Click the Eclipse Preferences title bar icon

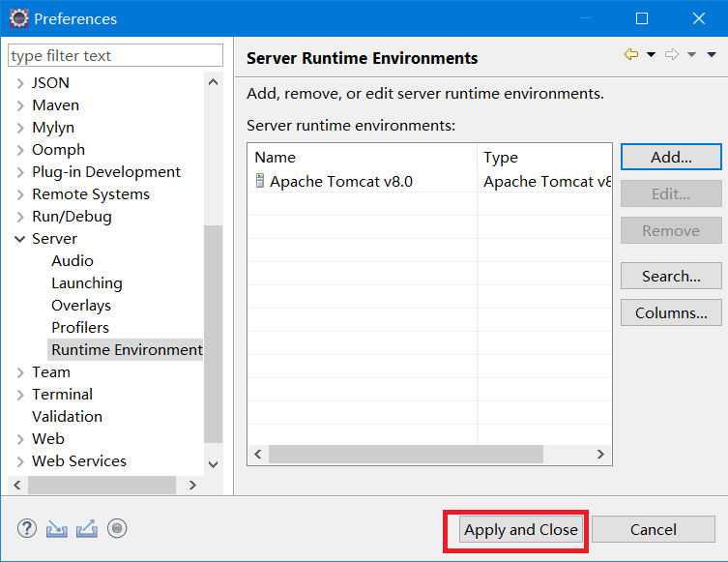coord(18,18)
